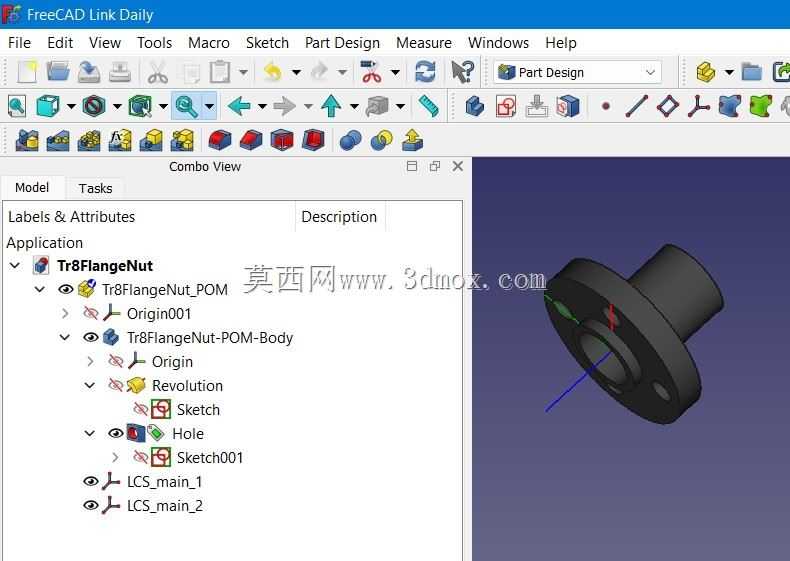The height and width of the screenshot is (561, 790).
Task: Collapse the Tr8FlangeNut document node
Action: pyautogui.click(x=15, y=265)
